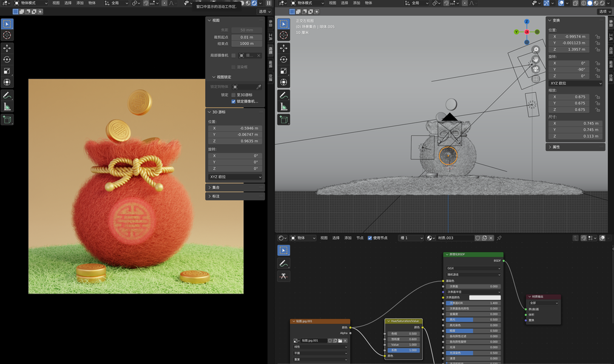The image size is (614, 364).
Task: Select the Rotate tool in right viewport
Action: coord(284,59)
